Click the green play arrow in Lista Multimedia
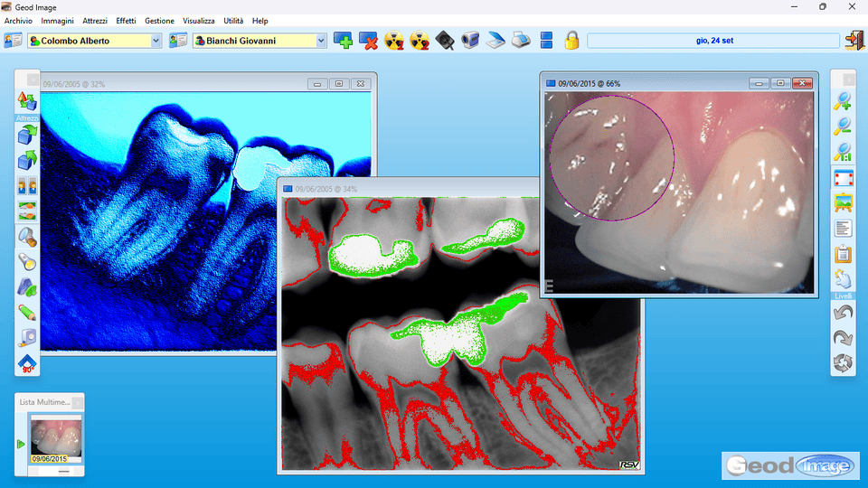Screen dimensions: 868x488 (21, 444)
